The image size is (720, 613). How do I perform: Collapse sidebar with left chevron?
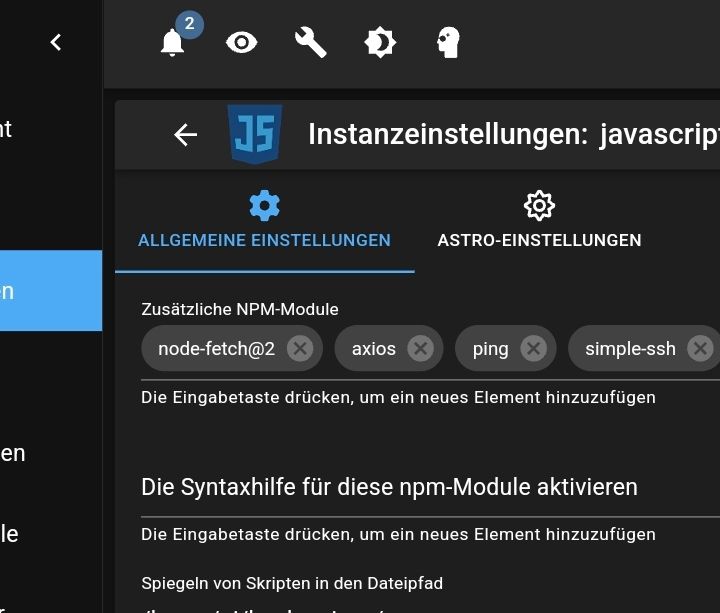[56, 42]
